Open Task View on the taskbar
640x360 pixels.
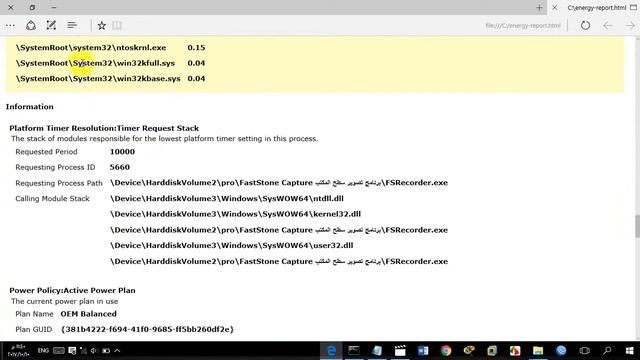click(x=584, y=351)
